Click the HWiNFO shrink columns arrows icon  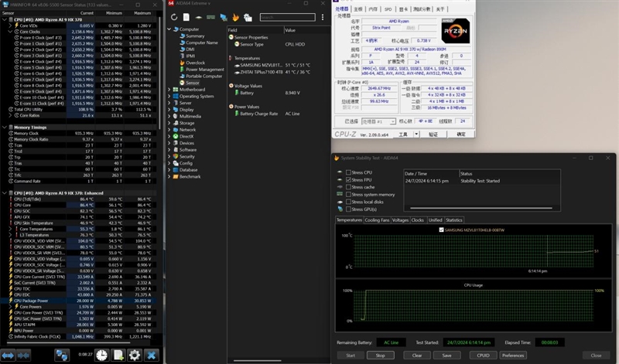(x=24, y=355)
